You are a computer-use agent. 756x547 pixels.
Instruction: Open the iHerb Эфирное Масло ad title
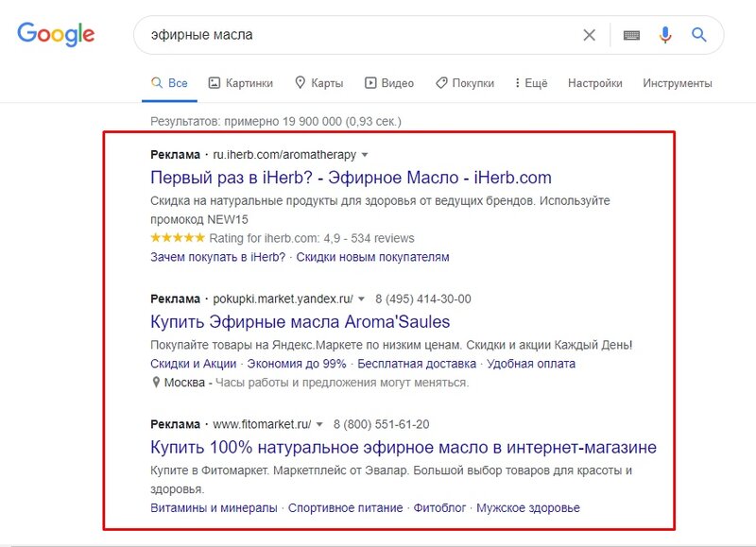(351, 178)
